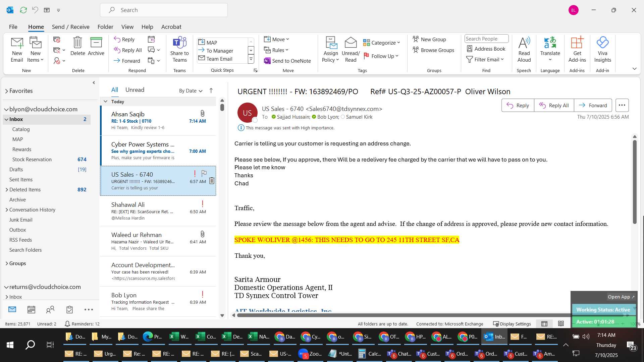
Task: Open By Date sort dropdown
Action: click(191, 90)
